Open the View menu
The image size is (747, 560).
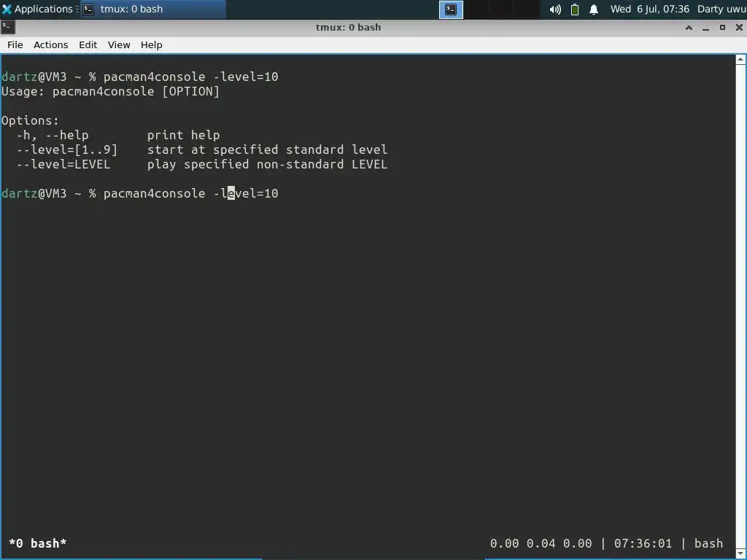click(119, 44)
